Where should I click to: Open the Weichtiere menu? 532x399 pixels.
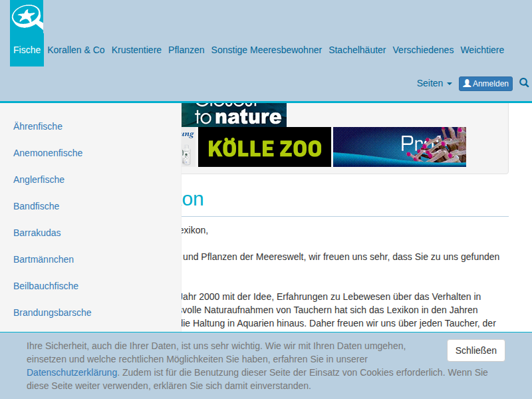(482, 50)
